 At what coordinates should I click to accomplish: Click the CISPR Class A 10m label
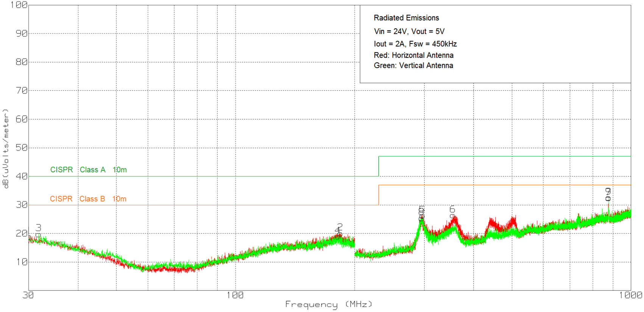[x=88, y=170]
